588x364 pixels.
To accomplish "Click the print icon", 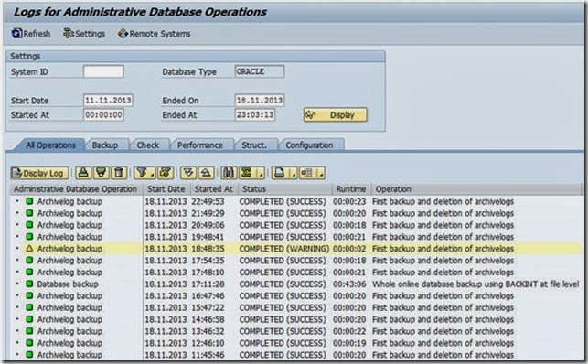I will (279, 173).
